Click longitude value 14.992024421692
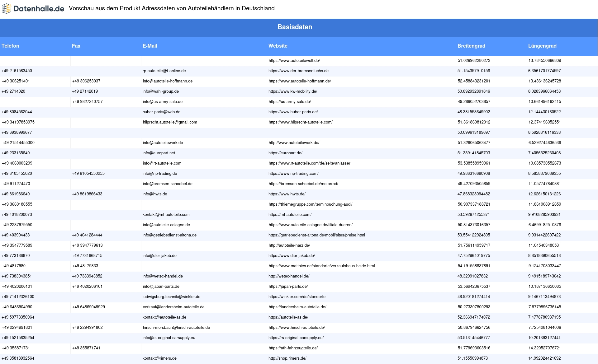Image resolution: width=598 pixels, height=364 pixels. [x=544, y=358]
